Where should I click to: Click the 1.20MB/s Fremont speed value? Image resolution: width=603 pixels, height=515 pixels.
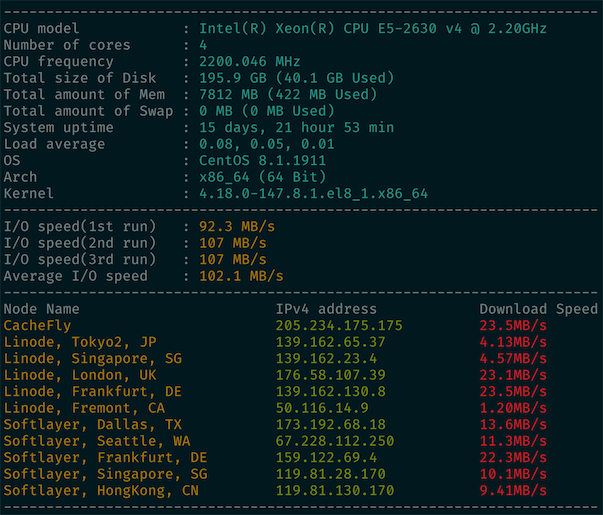point(513,408)
